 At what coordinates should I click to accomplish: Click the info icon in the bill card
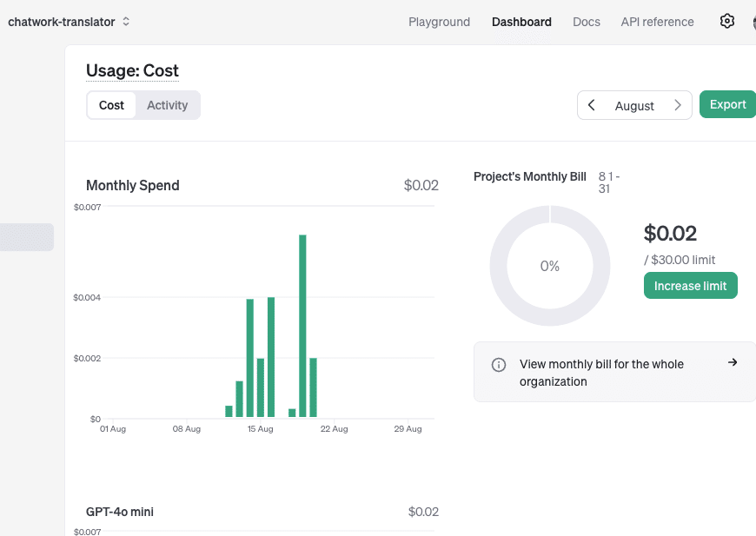click(x=499, y=365)
